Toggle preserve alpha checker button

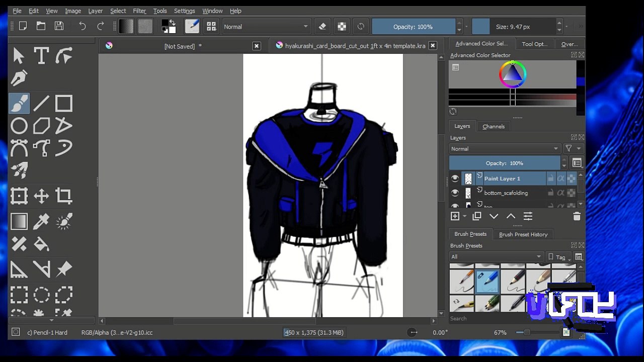(x=342, y=27)
